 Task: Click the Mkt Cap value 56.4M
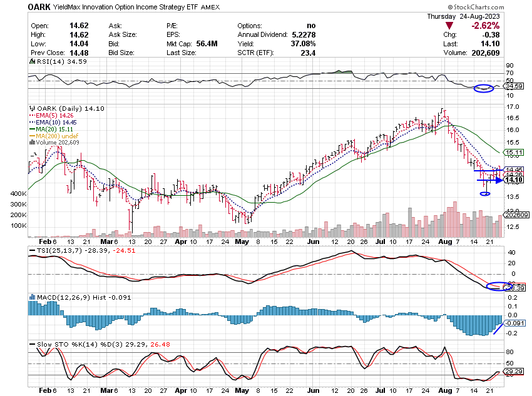pyautogui.click(x=207, y=44)
